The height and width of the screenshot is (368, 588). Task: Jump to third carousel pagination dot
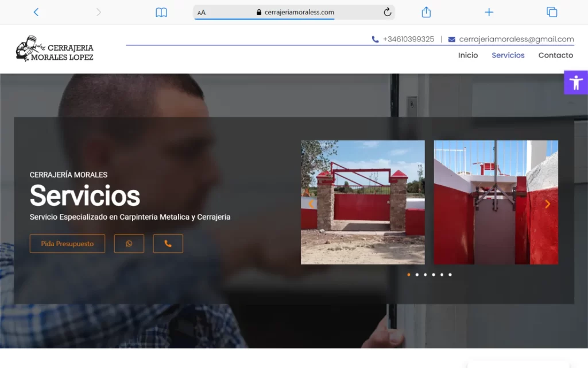425,275
